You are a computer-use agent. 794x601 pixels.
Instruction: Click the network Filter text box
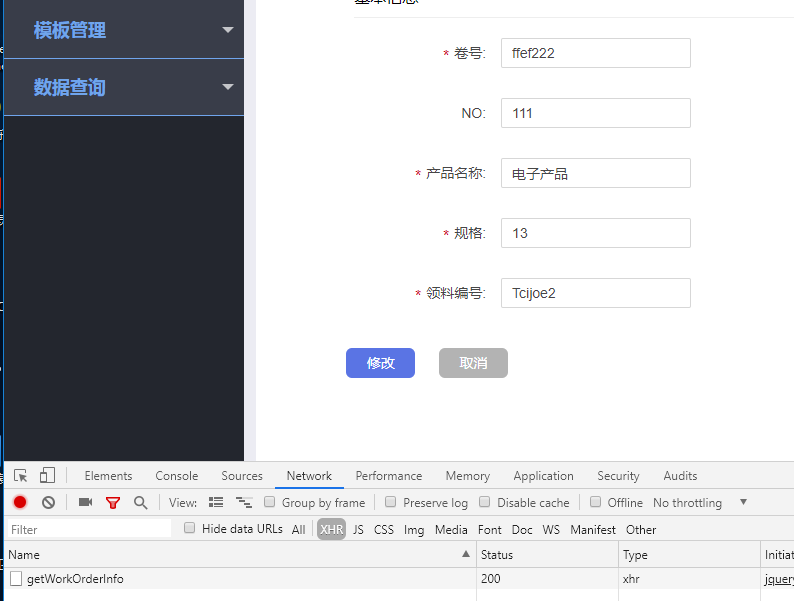tap(90, 529)
